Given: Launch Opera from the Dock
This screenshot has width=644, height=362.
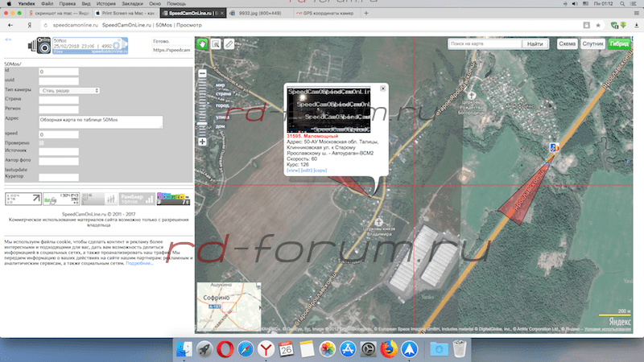Looking at the screenshot, I should (x=225, y=349).
